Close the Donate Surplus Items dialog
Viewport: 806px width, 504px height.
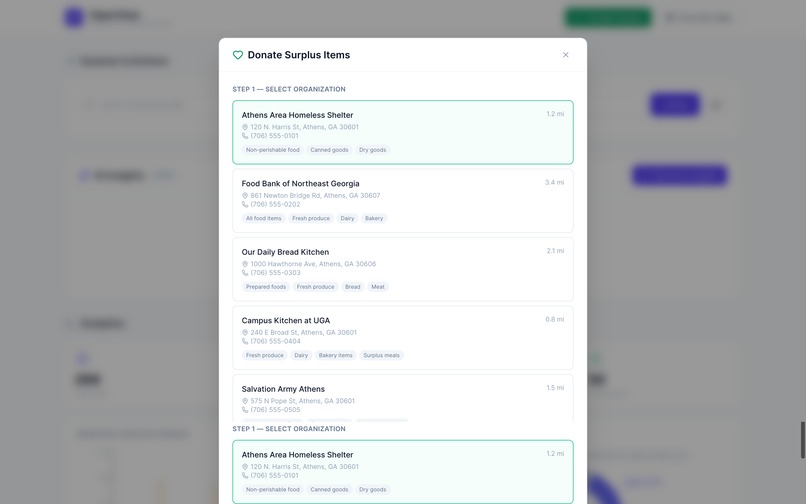565,55
